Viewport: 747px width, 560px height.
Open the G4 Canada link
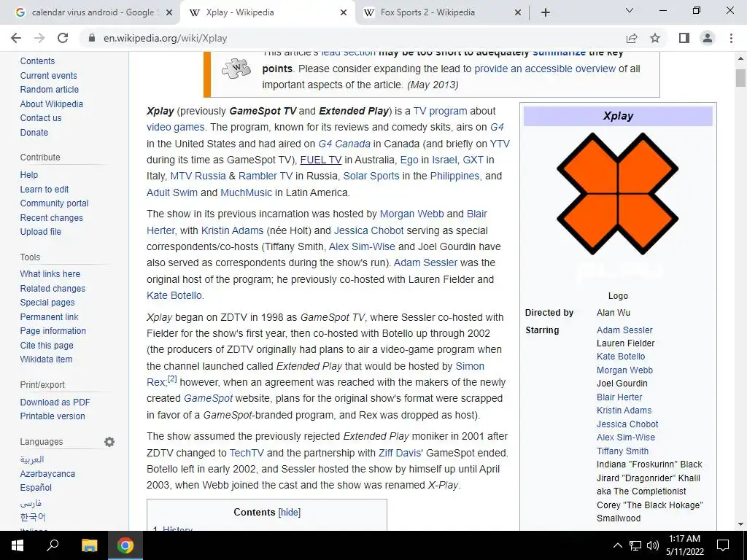[x=344, y=144]
